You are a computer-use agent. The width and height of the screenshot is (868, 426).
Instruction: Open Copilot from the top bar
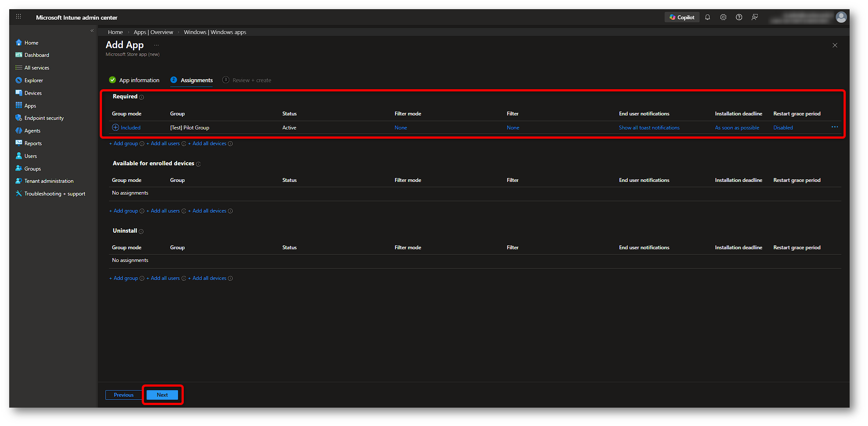pyautogui.click(x=682, y=17)
